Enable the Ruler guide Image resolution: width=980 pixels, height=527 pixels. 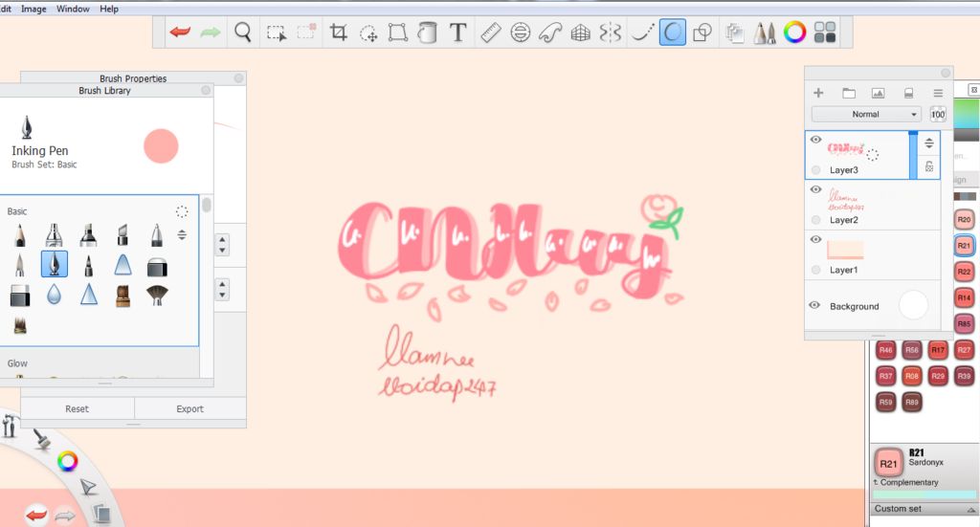491,33
